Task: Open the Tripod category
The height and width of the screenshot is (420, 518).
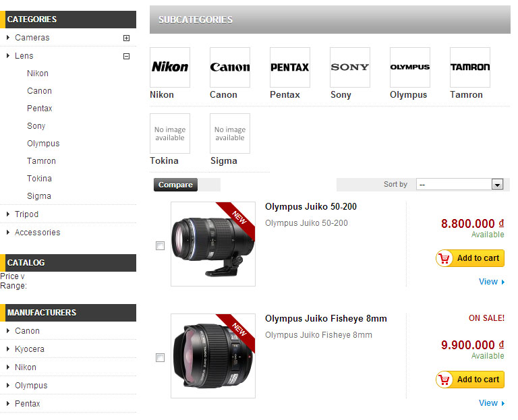Action: [x=26, y=214]
